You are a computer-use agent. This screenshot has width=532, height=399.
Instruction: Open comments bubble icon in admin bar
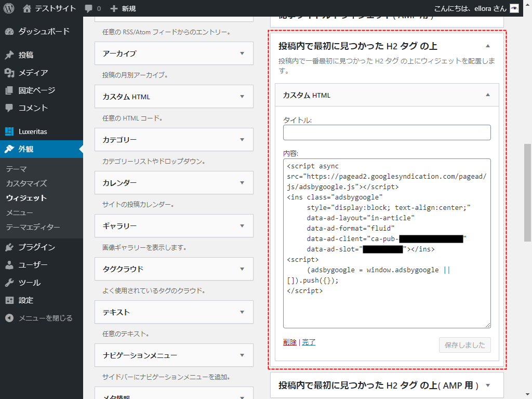pos(88,8)
